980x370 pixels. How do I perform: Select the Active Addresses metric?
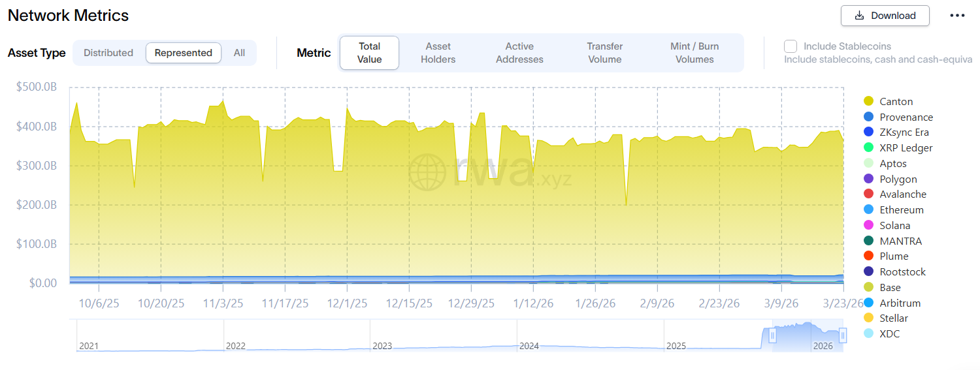tap(519, 53)
